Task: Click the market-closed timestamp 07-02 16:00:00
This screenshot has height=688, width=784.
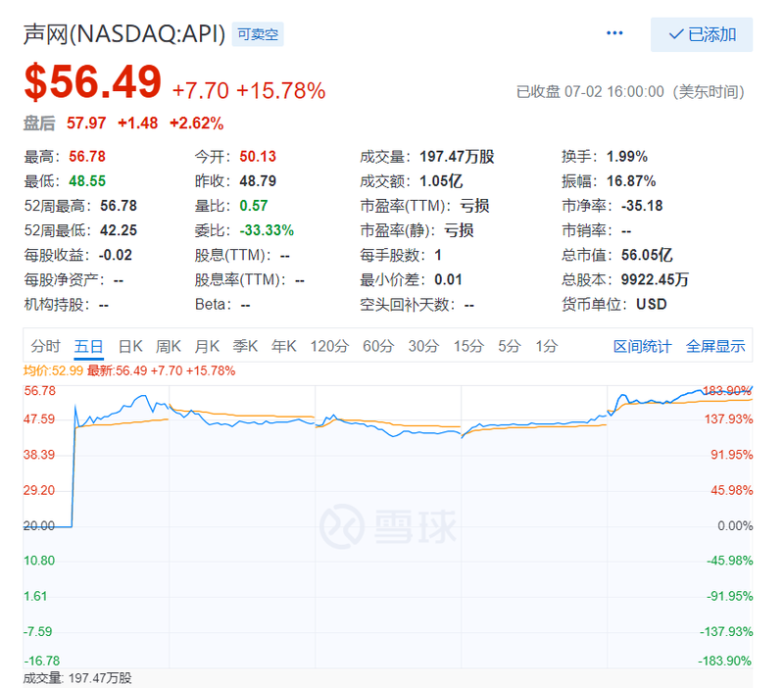Action: 614,92
